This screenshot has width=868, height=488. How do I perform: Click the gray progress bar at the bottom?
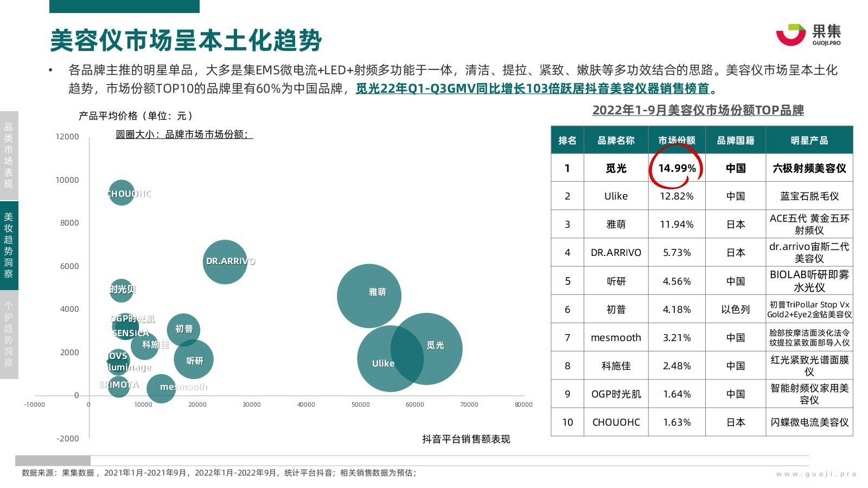tap(53, 460)
